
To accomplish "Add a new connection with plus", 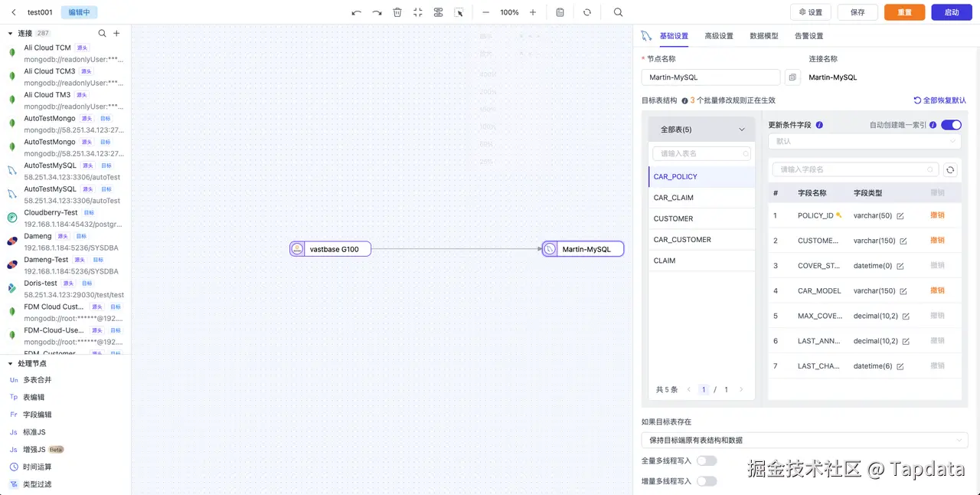I will 116,33.
